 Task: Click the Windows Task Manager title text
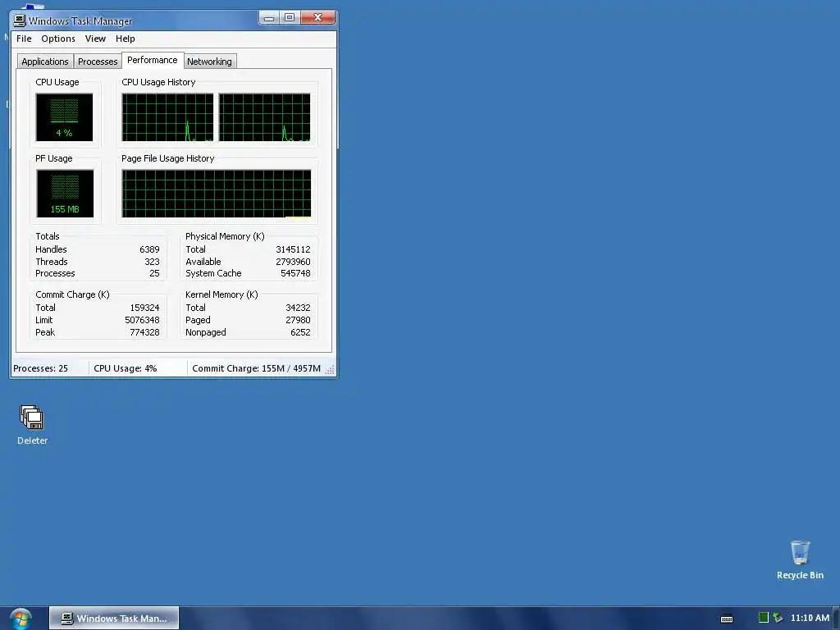pyautogui.click(x=80, y=21)
